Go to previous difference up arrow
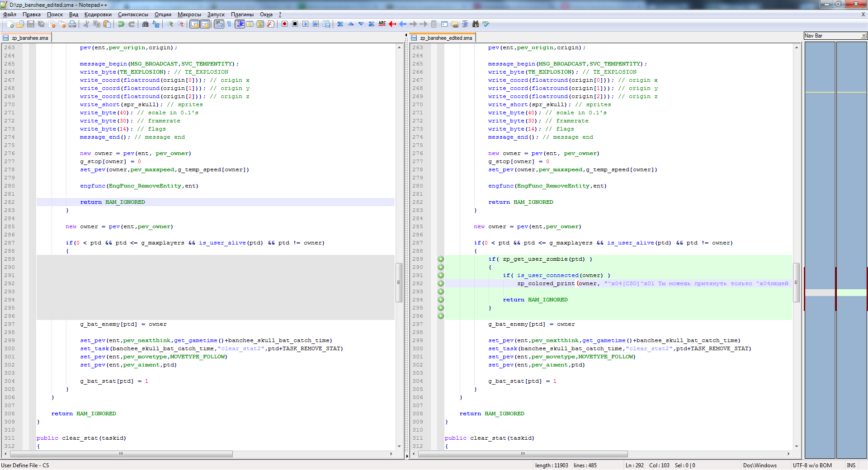 coord(350,24)
